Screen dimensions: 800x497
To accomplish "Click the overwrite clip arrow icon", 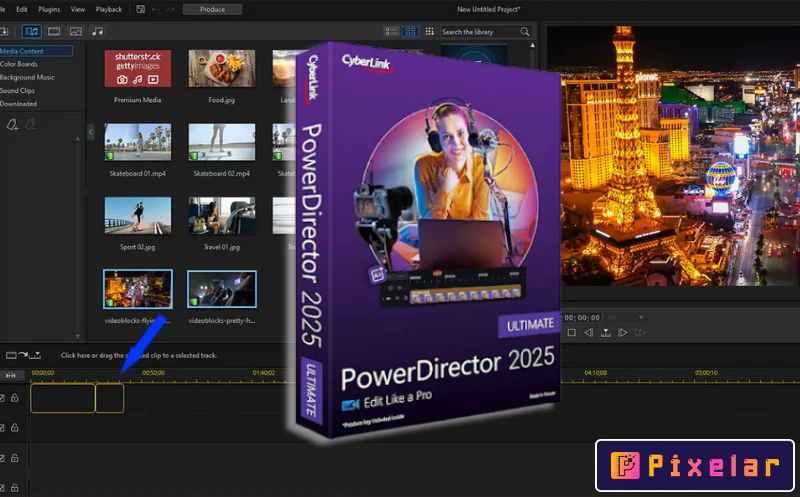I will point(23,355).
